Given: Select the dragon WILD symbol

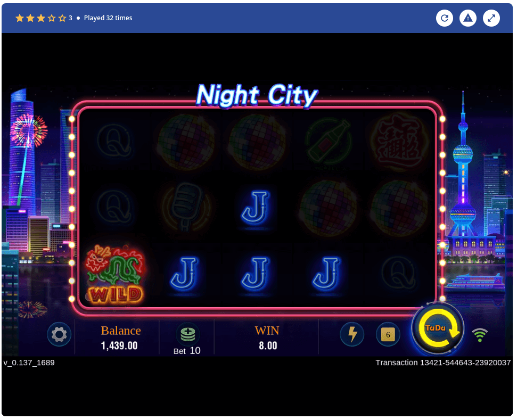Looking at the screenshot, I should tap(115, 275).
